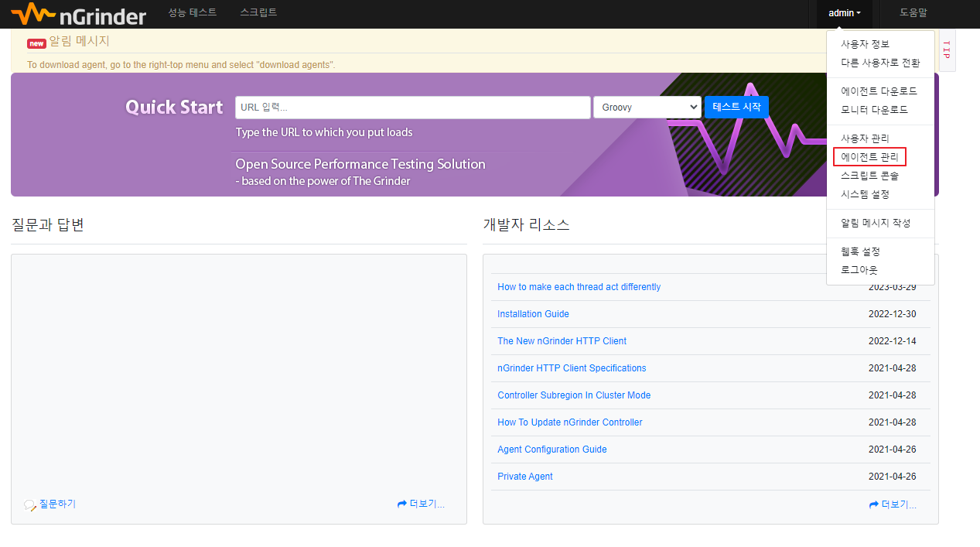This screenshot has height=547, width=980.
Task: Click date 2022-12-14 in resources list
Action: click(x=892, y=341)
